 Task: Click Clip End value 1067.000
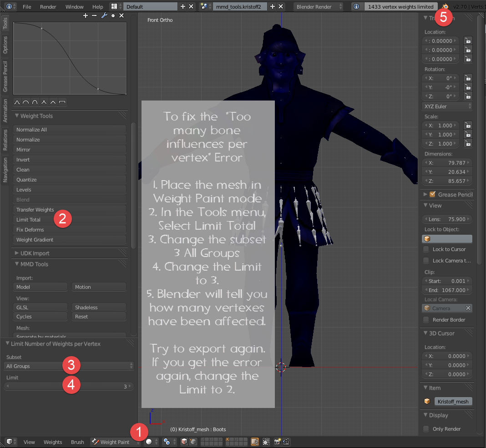pos(447,290)
